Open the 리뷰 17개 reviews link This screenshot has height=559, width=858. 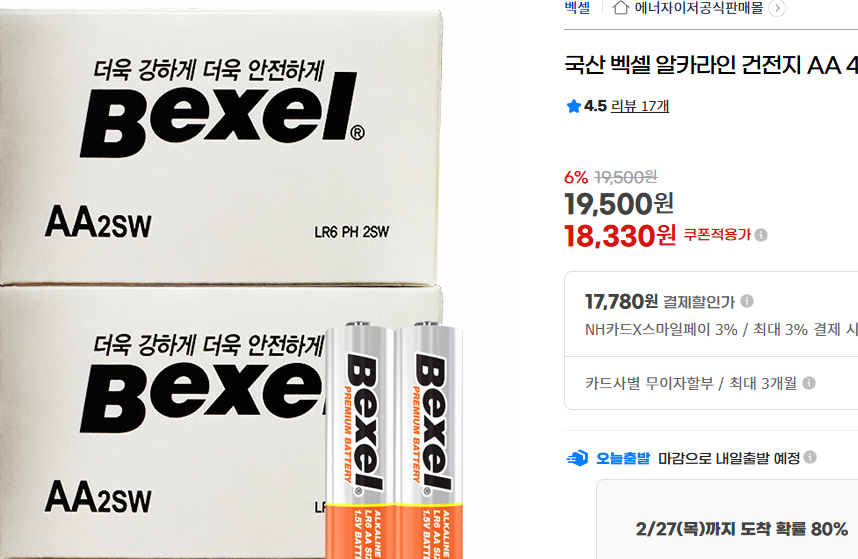coord(640,106)
